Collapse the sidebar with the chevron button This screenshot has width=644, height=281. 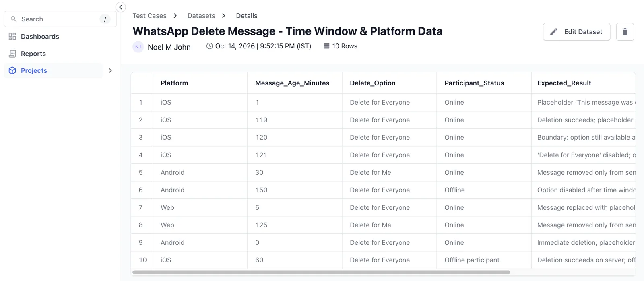120,7
